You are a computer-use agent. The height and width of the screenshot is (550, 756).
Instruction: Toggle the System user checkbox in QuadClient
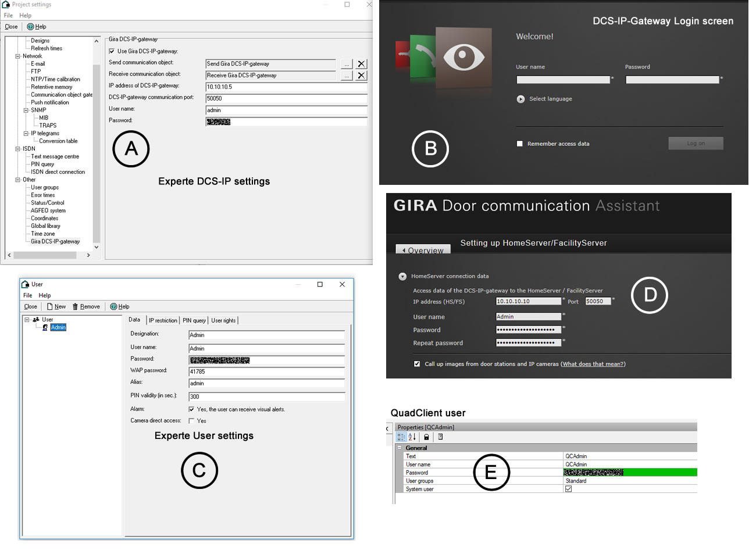(568, 489)
